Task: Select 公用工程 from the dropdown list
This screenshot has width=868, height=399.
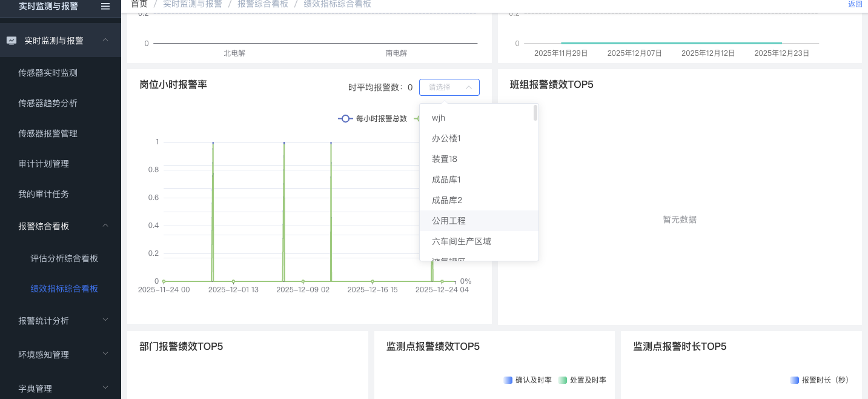Action: point(449,221)
